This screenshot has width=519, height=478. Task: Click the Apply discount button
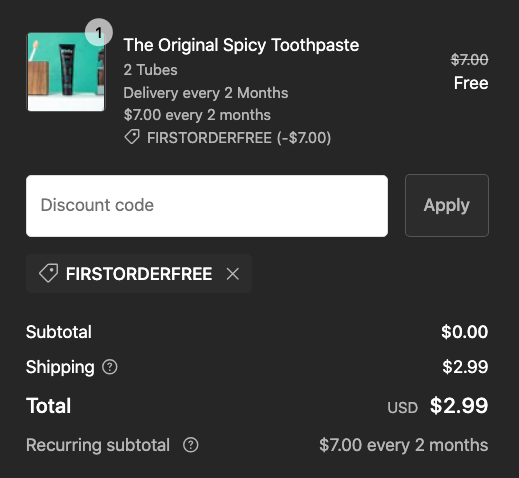tap(447, 205)
